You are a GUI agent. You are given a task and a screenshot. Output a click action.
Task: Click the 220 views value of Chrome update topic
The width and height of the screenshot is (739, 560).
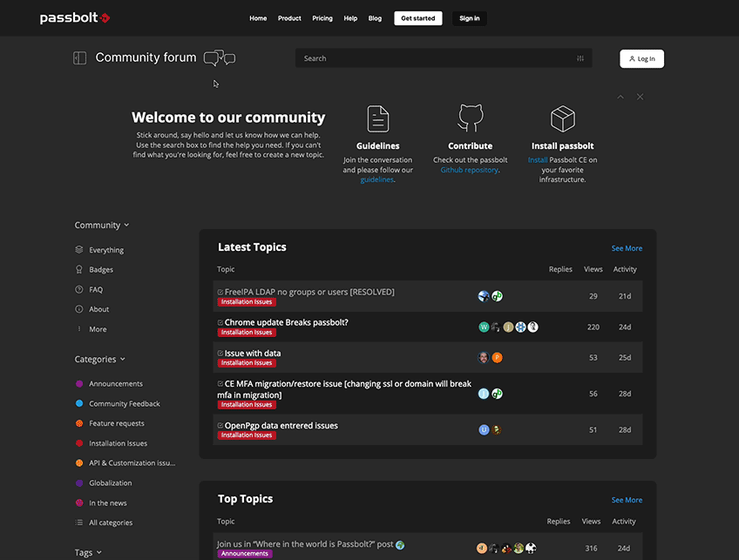(593, 327)
